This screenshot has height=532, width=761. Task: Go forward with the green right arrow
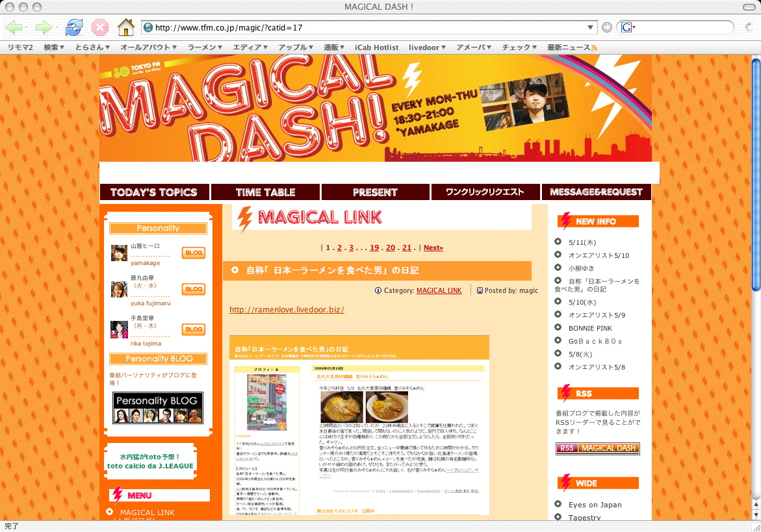click(44, 27)
